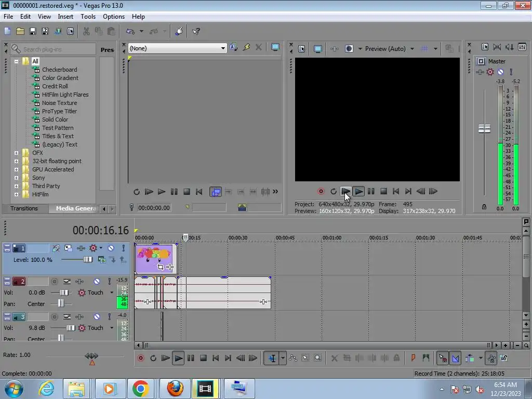Click the Video Preview external monitor icon

coord(317,48)
